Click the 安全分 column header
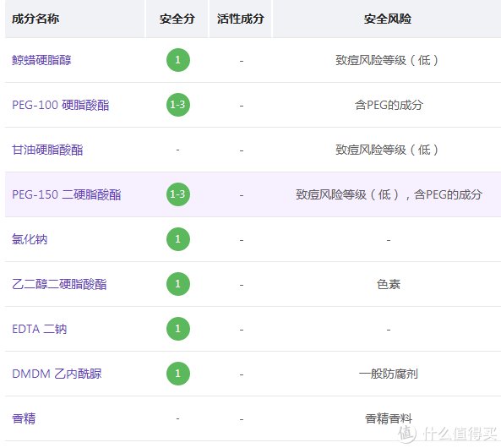This screenshot has height=448, width=501. click(177, 19)
